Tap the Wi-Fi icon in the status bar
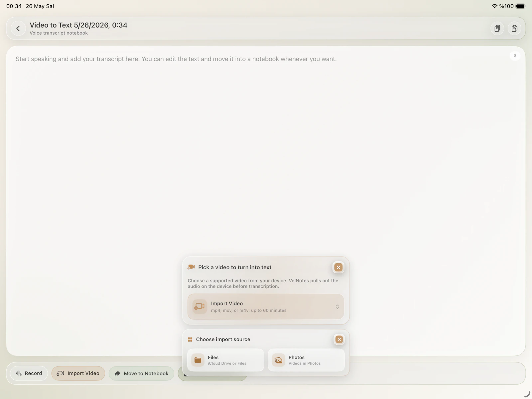 (x=494, y=6)
